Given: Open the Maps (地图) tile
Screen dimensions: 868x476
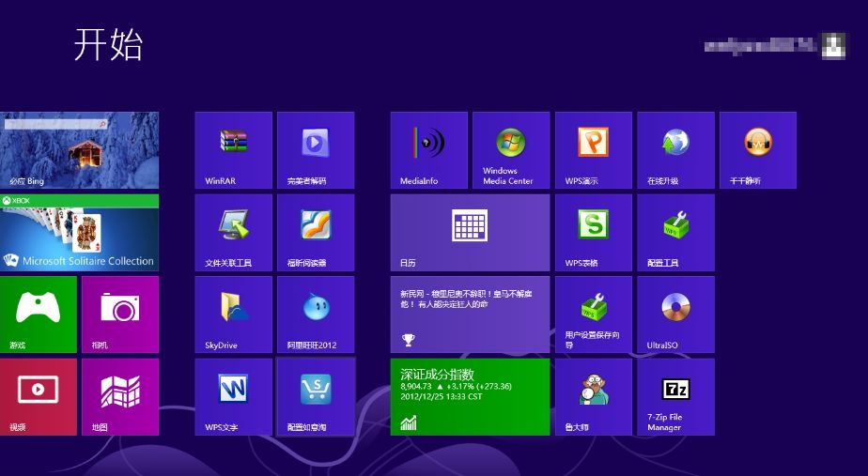Looking at the screenshot, I should click(120, 397).
